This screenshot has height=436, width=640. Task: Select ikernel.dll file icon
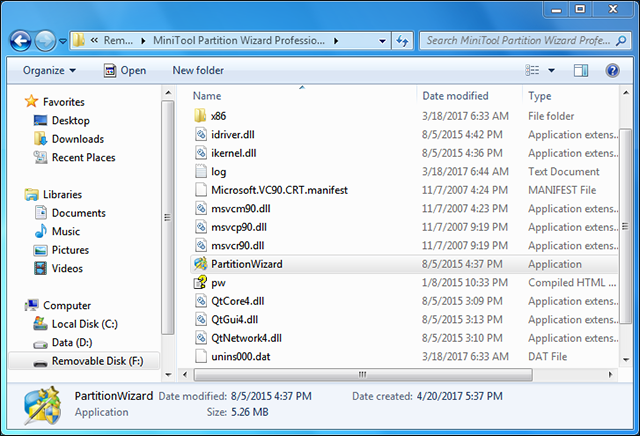pyautogui.click(x=200, y=153)
